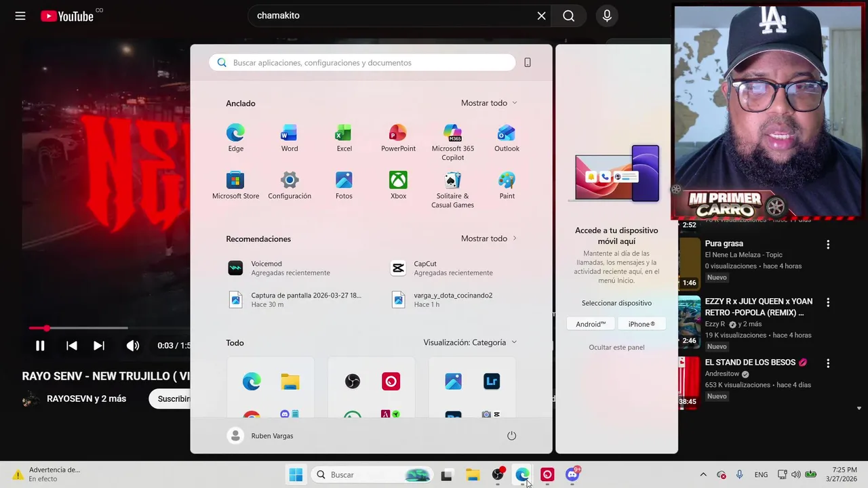This screenshot has width=868, height=488.
Task: Click Suscribirse button under video
Action: coord(170,399)
